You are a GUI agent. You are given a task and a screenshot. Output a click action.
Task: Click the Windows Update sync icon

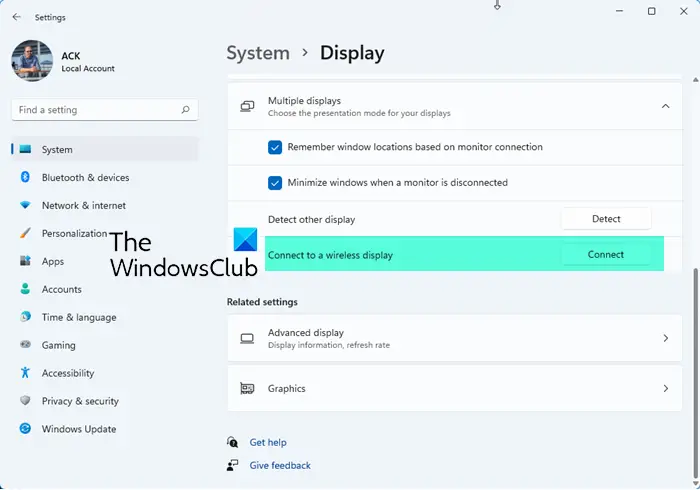[25, 428]
